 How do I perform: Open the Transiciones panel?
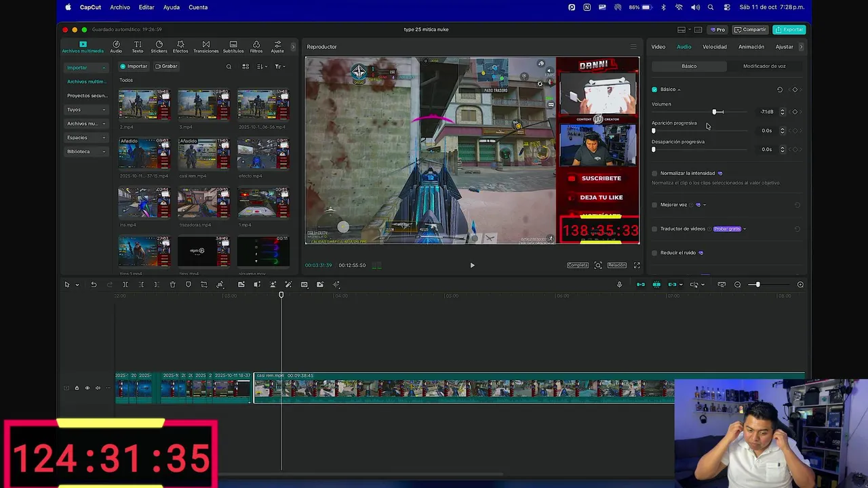point(206,47)
